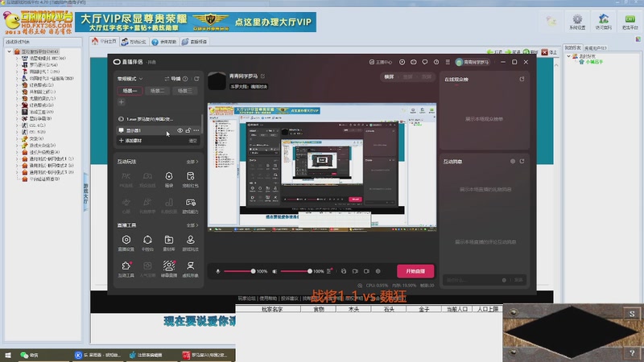Open 绿幕直播 green screen tool
Viewport: 644px width, 362px height.
click(169, 269)
